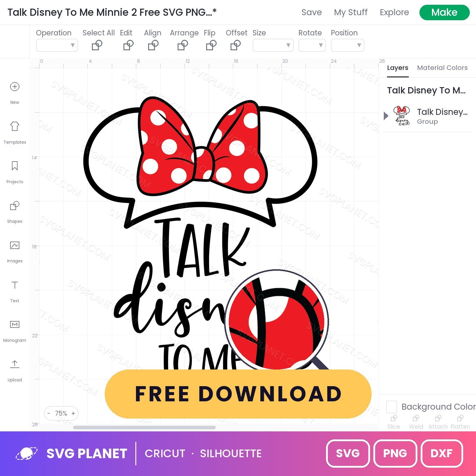
Task: Switch to the Layers tab
Action: pyautogui.click(x=397, y=68)
